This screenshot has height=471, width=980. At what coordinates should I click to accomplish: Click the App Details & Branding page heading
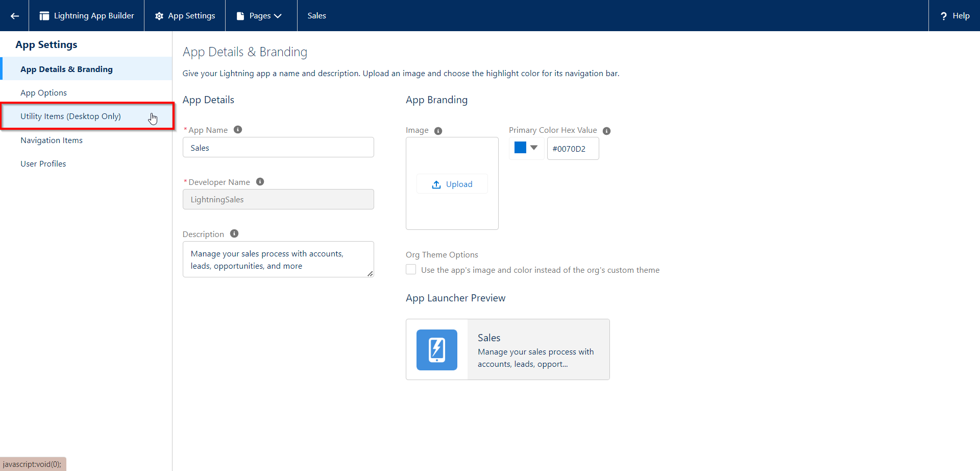pos(245,52)
